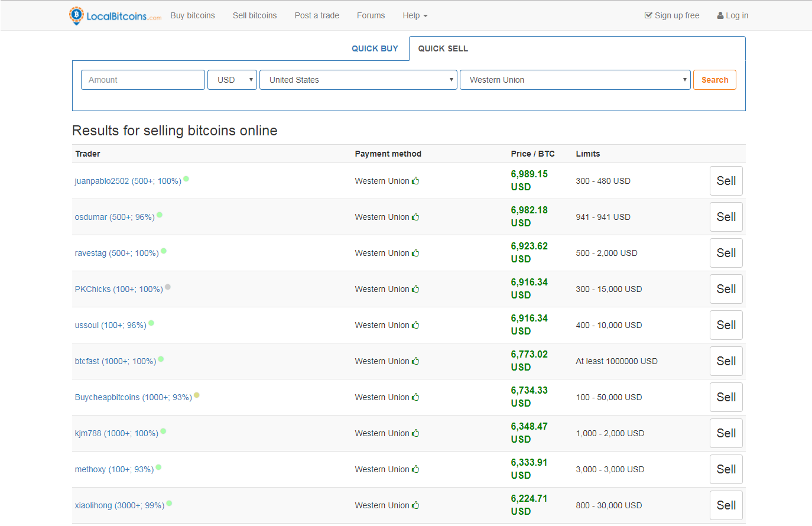The width and height of the screenshot is (812, 526).
Task: Open the United States country dropdown
Action: (358, 80)
